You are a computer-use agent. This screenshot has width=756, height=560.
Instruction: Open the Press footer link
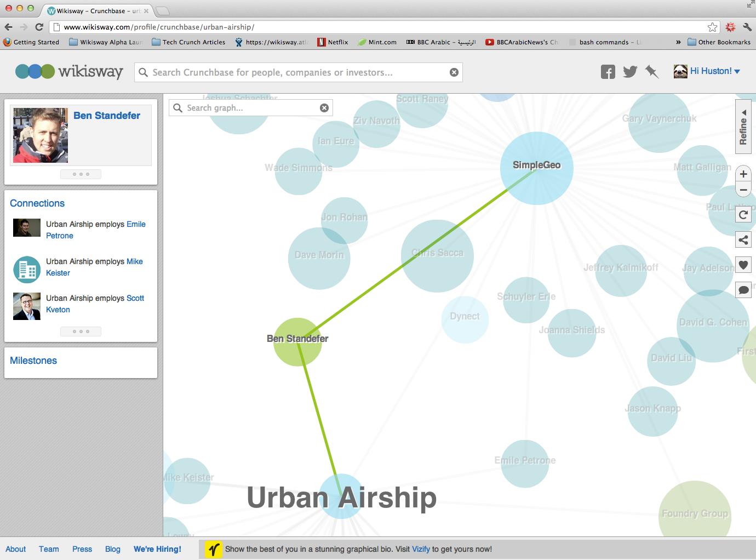pos(82,549)
